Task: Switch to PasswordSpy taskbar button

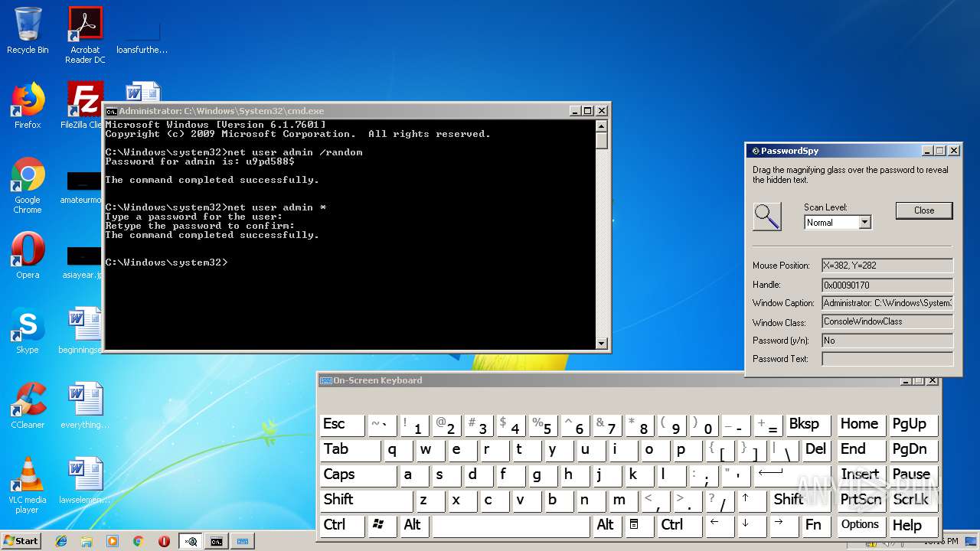Action: pyautogui.click(x=191, y=541)
